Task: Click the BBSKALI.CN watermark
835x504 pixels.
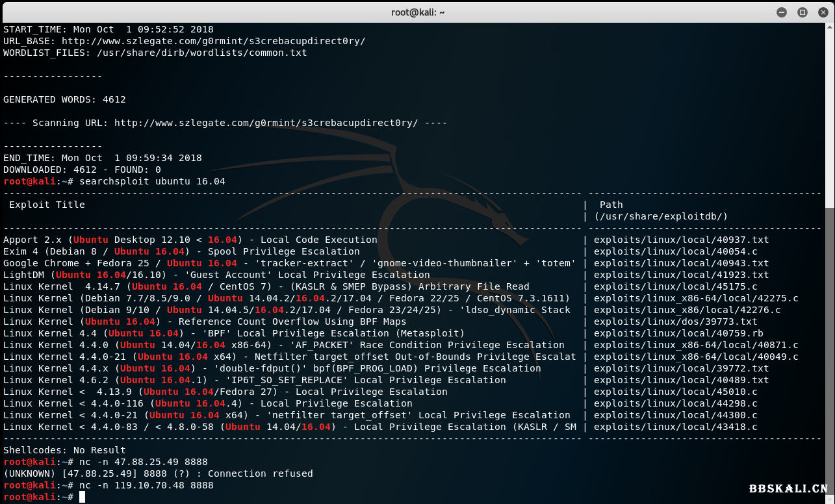Action: 788,489
